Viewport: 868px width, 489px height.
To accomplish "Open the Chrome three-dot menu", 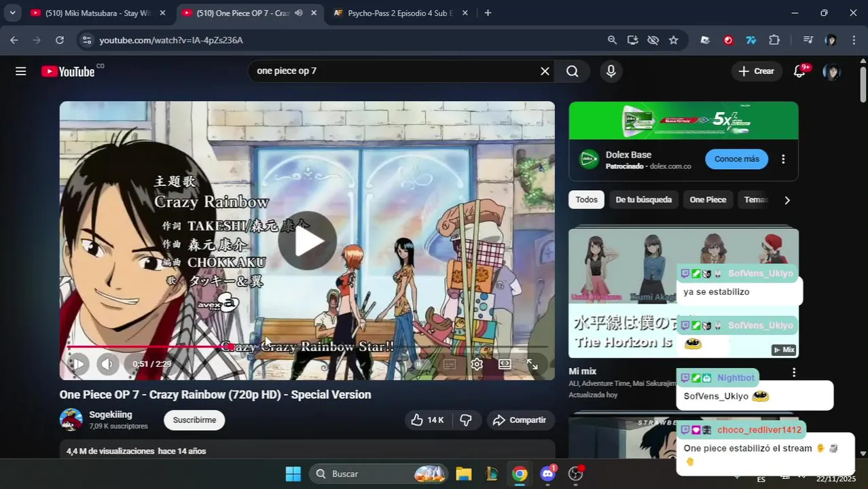I will pyautogui.click(x=854, y=40).
